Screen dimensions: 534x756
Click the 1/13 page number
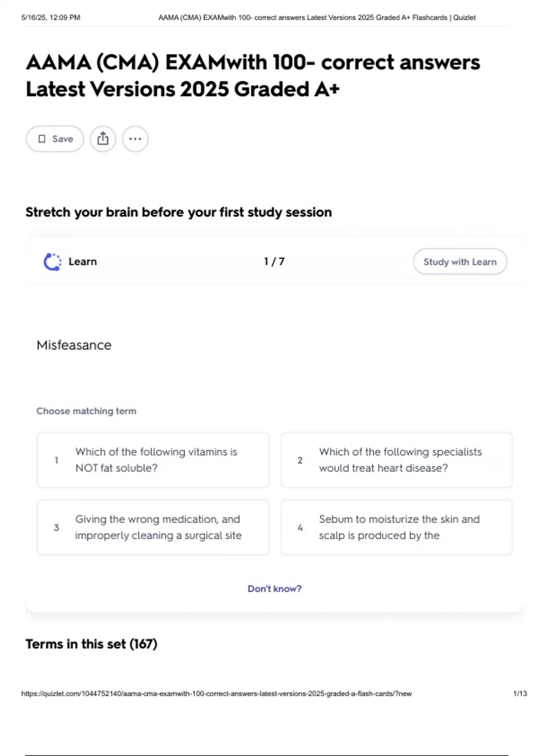pyautogui.click(x=520, y=693)
